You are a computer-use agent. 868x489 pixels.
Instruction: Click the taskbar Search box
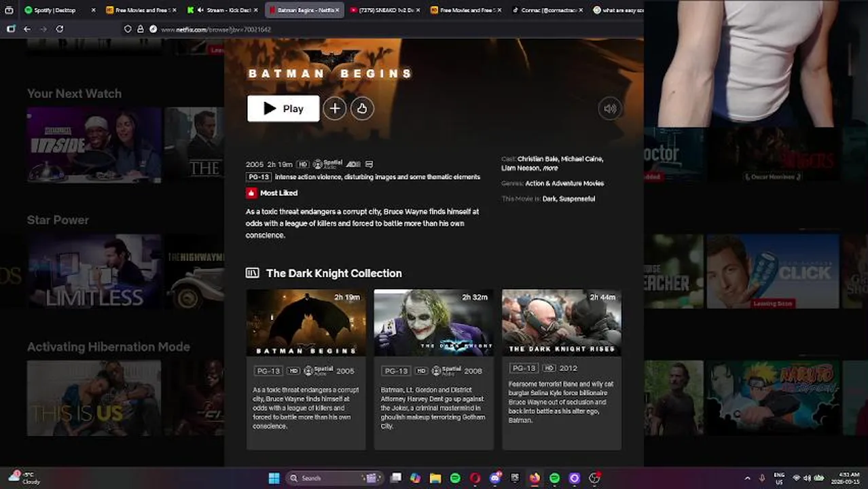(x=334, y=478)
